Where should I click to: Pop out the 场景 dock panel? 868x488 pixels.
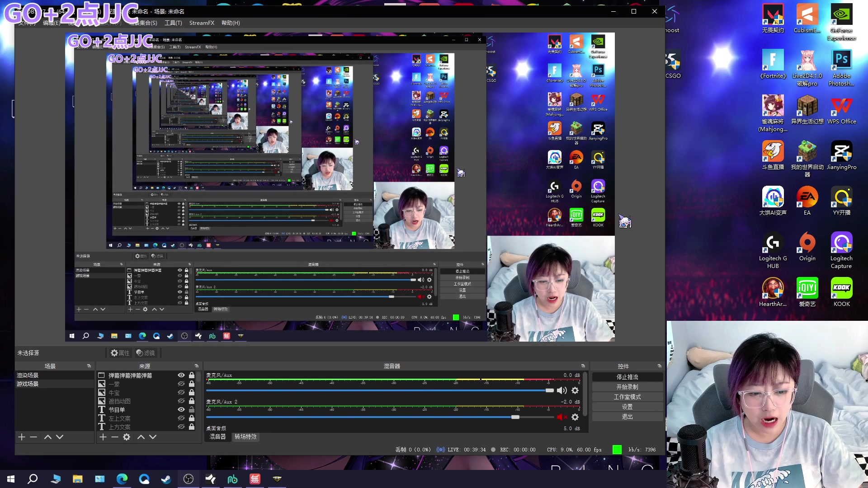click(x=89, y=366)
